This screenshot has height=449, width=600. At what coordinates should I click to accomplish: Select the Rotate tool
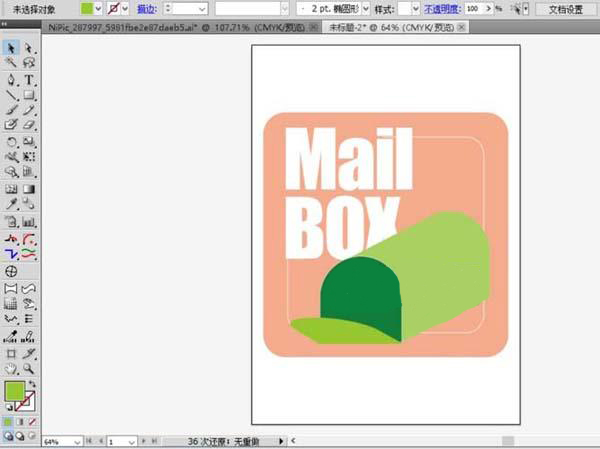point(11,142)
